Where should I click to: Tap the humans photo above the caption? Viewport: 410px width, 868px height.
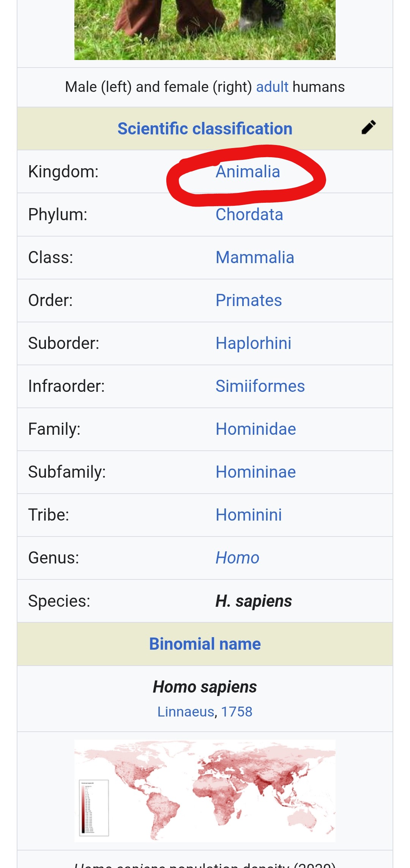(205, 30)
